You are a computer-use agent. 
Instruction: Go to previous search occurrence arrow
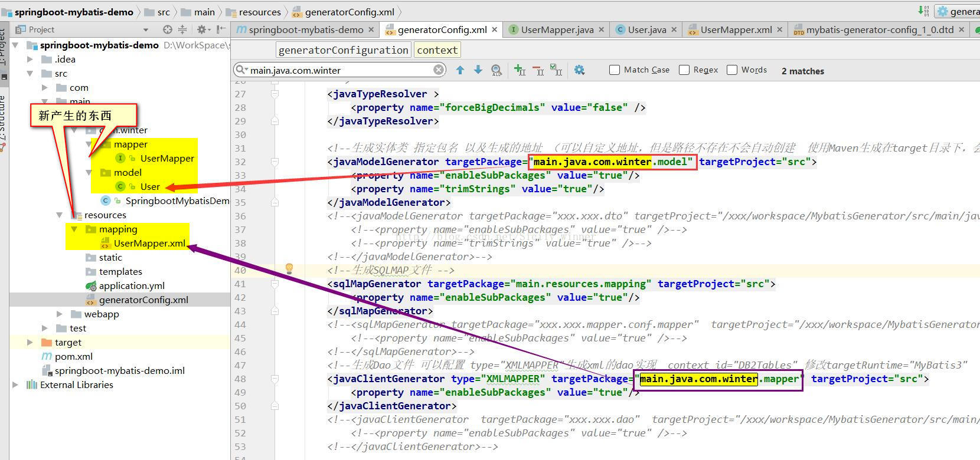tap(460, 70)
